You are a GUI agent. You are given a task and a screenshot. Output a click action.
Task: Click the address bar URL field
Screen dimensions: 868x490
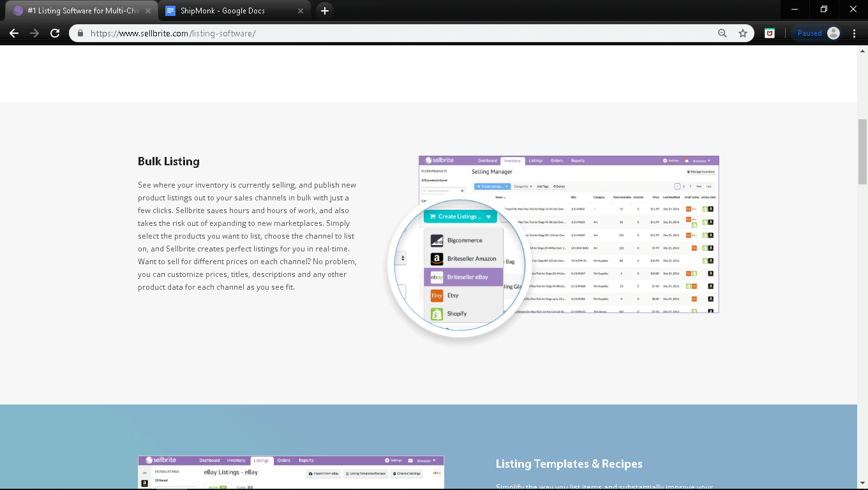coord(396,33)
